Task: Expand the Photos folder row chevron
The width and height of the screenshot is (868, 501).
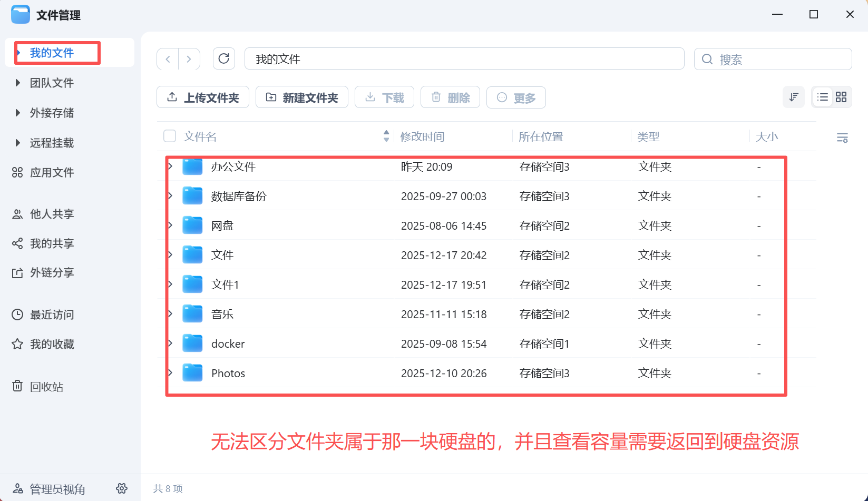Action: pyautogui.click(x=170, y=373)
